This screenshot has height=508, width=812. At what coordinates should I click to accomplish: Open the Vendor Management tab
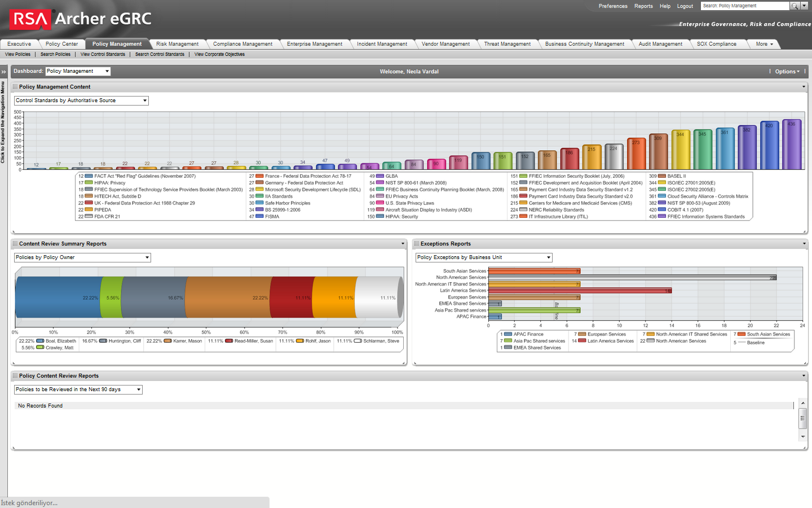pos(445,44)
